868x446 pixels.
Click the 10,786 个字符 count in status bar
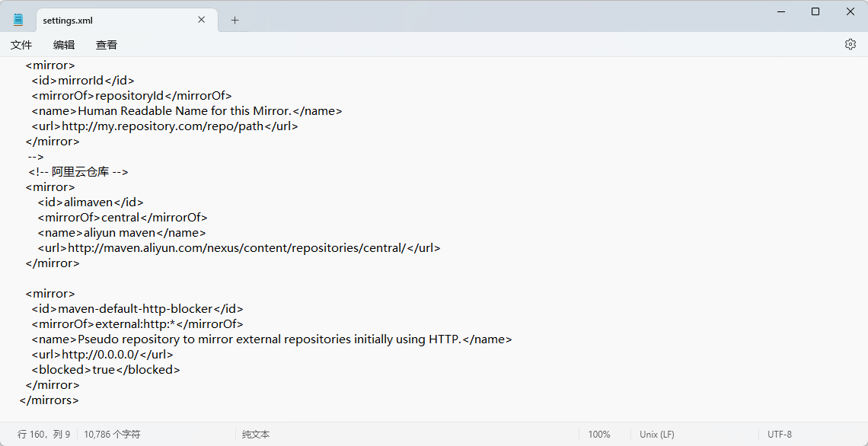[112, 435]
